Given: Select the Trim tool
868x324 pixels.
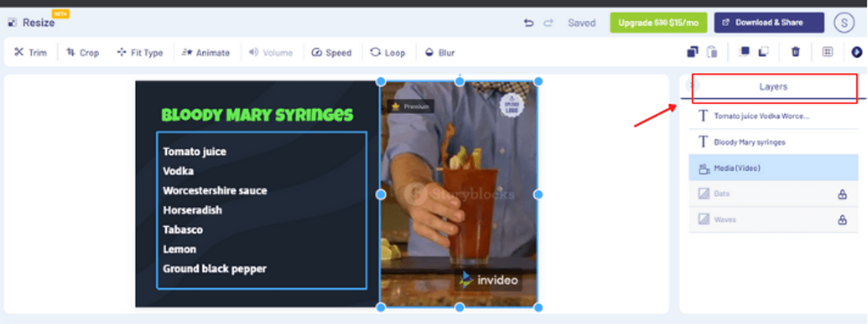Looking at the screenshot, I should pos(30,53).
